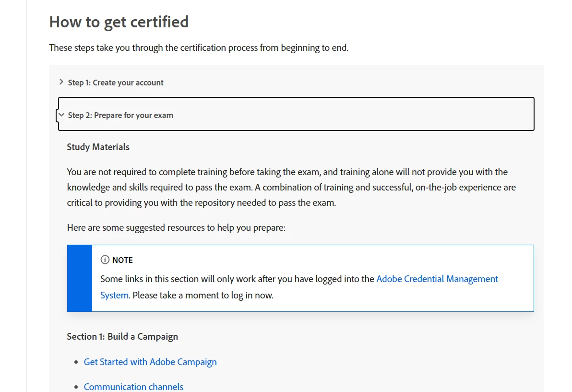Click the 'These steps take you through' intro sentence
Screen dimensions: 572x392
coord(199,48)
